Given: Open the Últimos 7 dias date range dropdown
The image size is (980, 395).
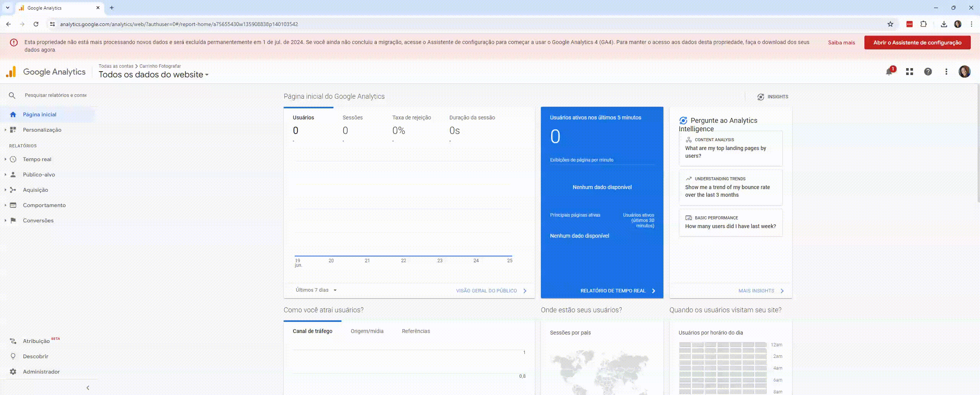Looking at the screenshot, I should [316, 290].
